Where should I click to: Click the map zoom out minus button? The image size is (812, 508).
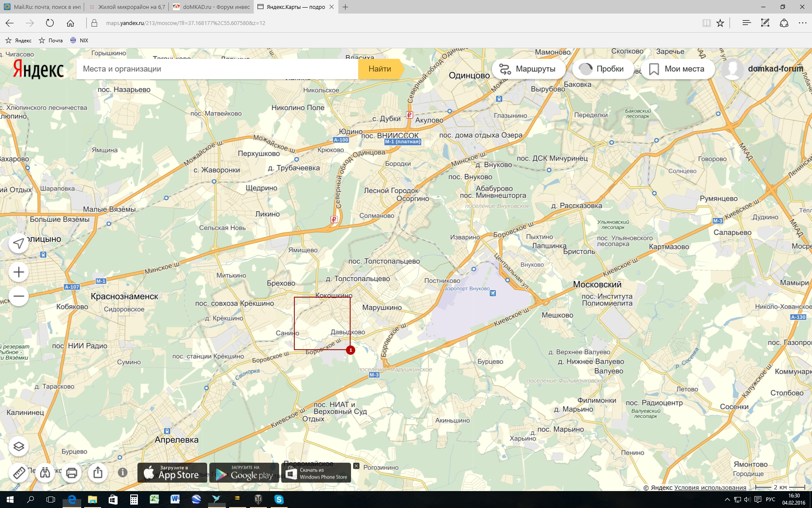coord(19,296)
